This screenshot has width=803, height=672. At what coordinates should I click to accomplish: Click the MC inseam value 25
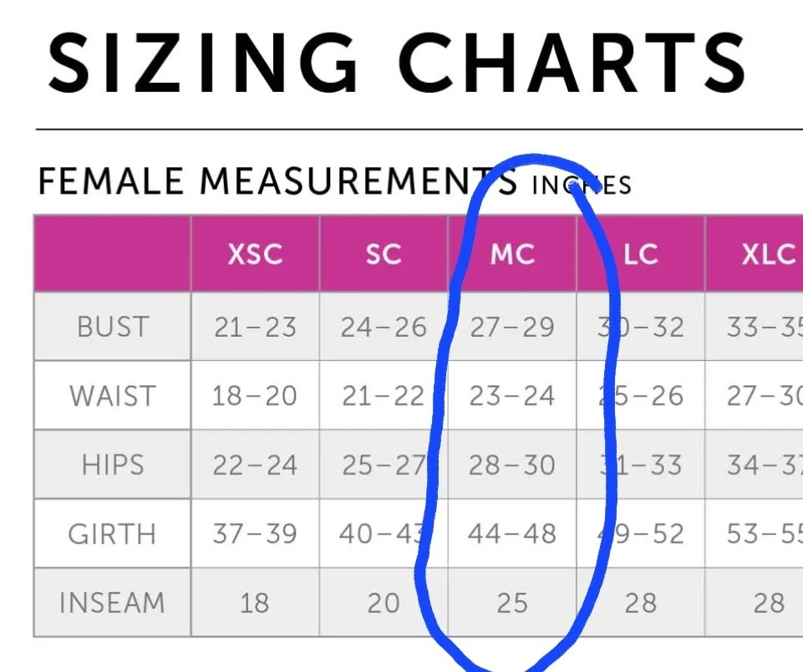512,603
